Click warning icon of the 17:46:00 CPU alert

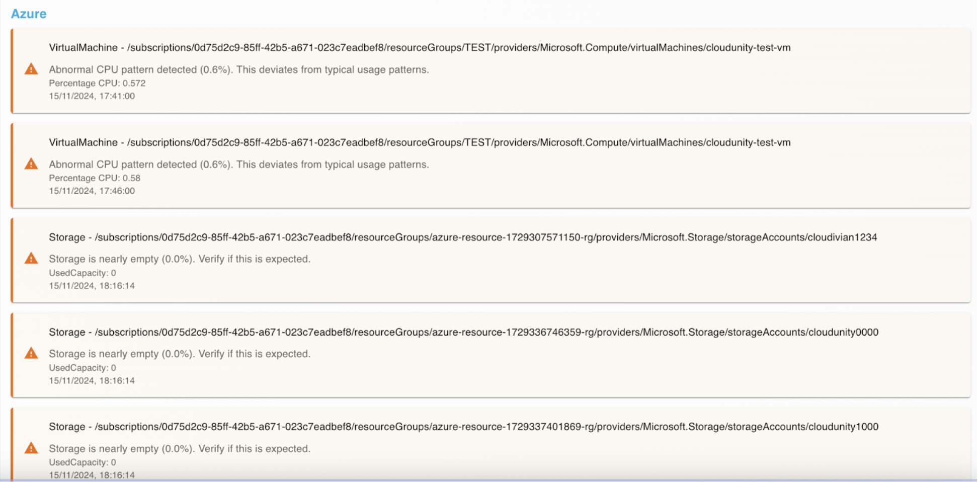pos(31,164)
